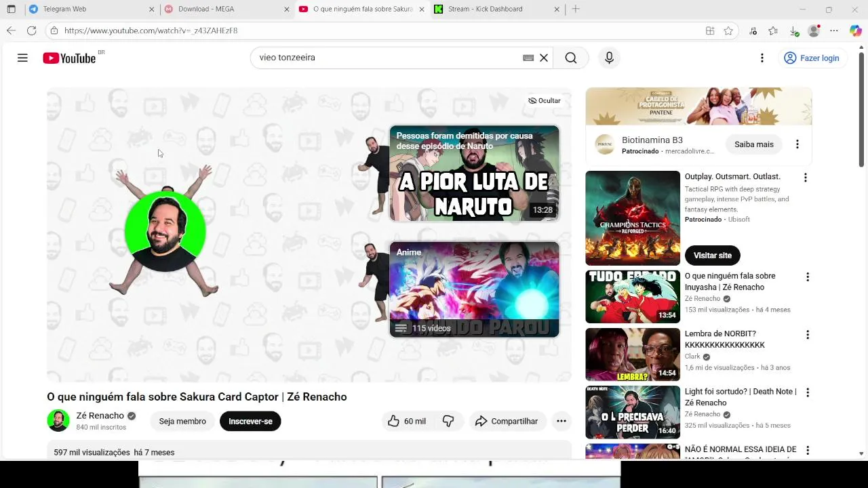This screenshot has height=488, width=868.
Task: Open options for Champions Tactics ad
Action: (806, 178)
